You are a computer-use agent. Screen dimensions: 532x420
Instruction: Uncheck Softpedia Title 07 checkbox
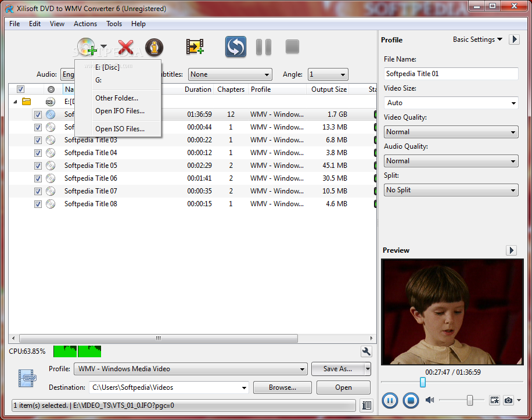point(38,191)
